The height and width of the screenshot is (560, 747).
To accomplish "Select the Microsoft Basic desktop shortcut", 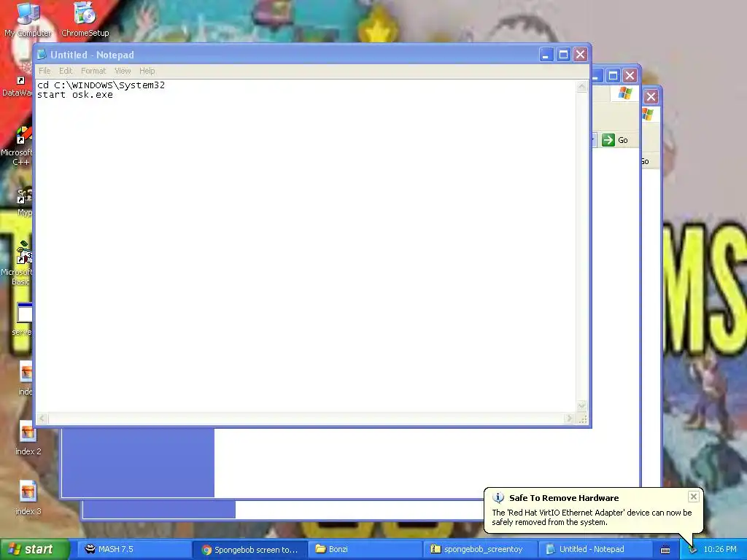I will [x=18, y=264].
